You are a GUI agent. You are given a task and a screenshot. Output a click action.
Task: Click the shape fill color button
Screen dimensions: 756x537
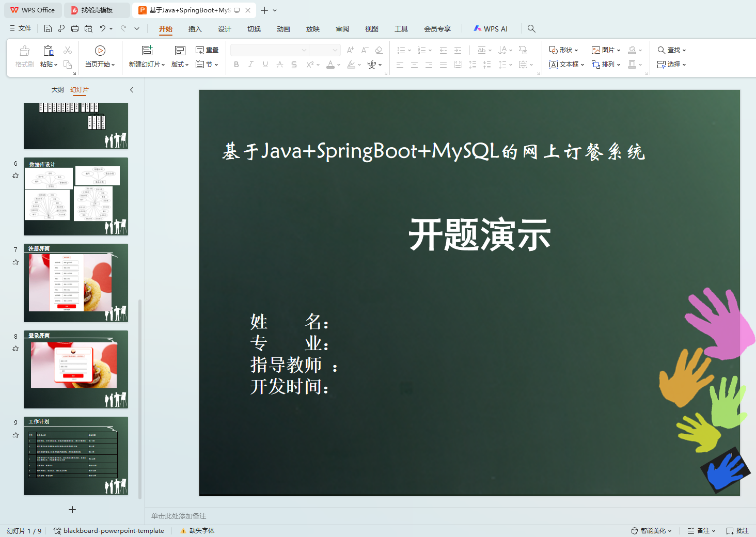pyautogui.click(x=632, y=50)
